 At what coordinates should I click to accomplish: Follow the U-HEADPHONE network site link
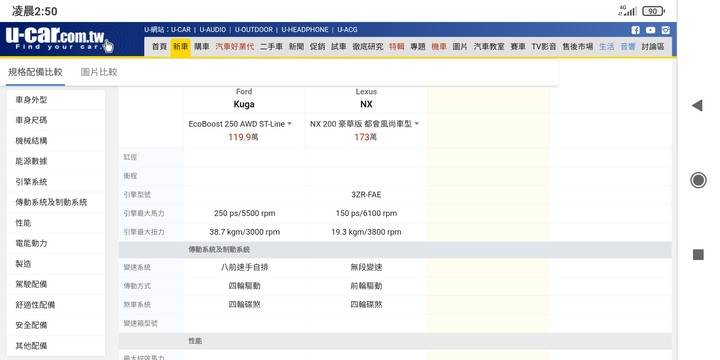pyautogui.click(x=305, y=30)
